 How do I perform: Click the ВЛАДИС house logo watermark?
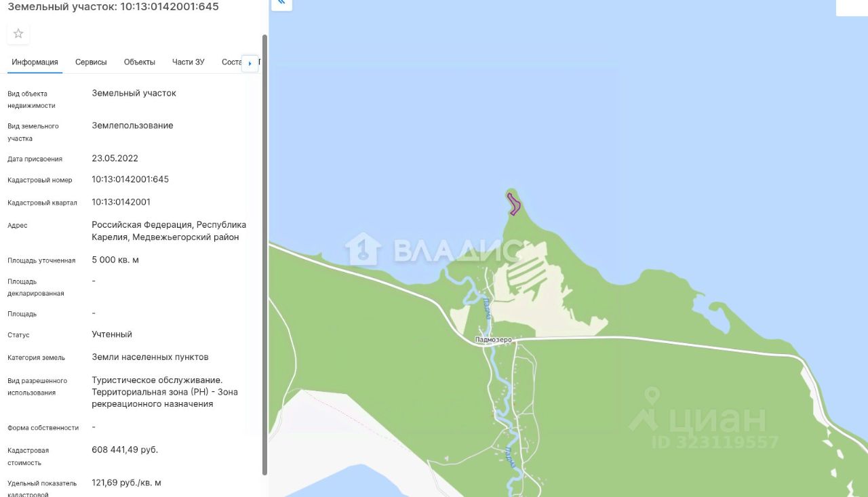coord(363,249)
